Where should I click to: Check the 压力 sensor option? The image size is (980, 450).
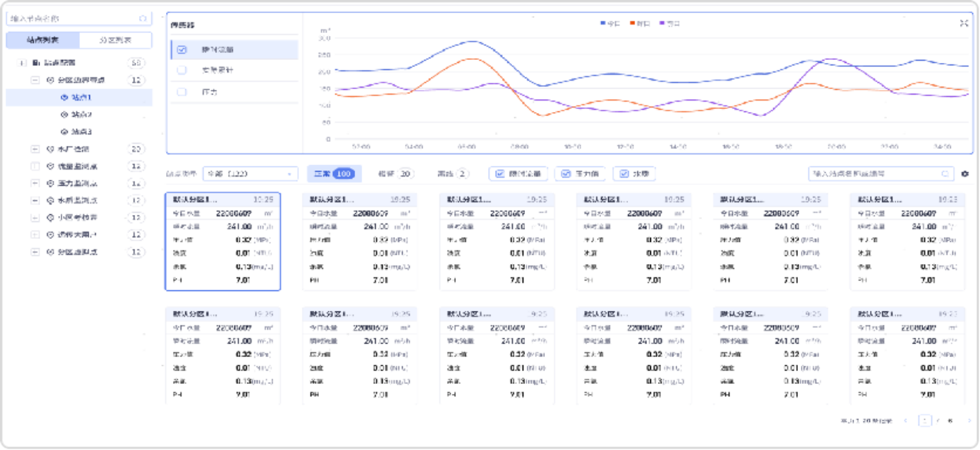[x=182, y=91]
